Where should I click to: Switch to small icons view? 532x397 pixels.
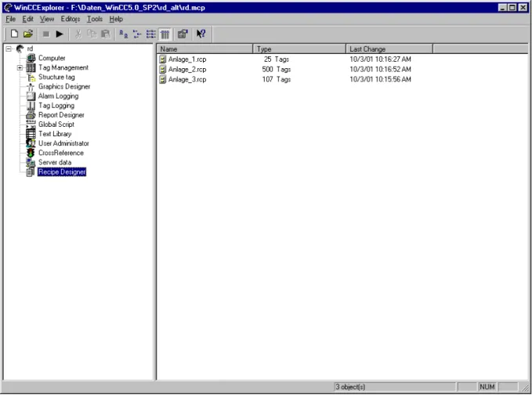click(x=137, y=34)
